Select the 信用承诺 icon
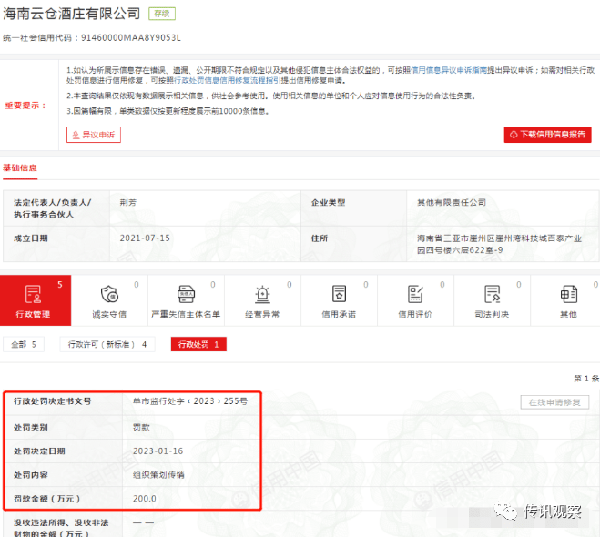Viewport: 600px width, 537px height. pyautogui.click(x=338, y=296)
